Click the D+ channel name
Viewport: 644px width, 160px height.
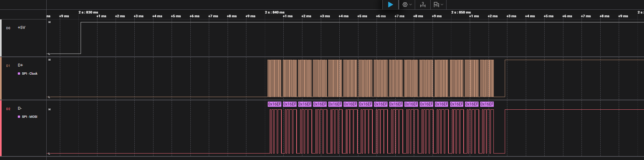(20, 65)
